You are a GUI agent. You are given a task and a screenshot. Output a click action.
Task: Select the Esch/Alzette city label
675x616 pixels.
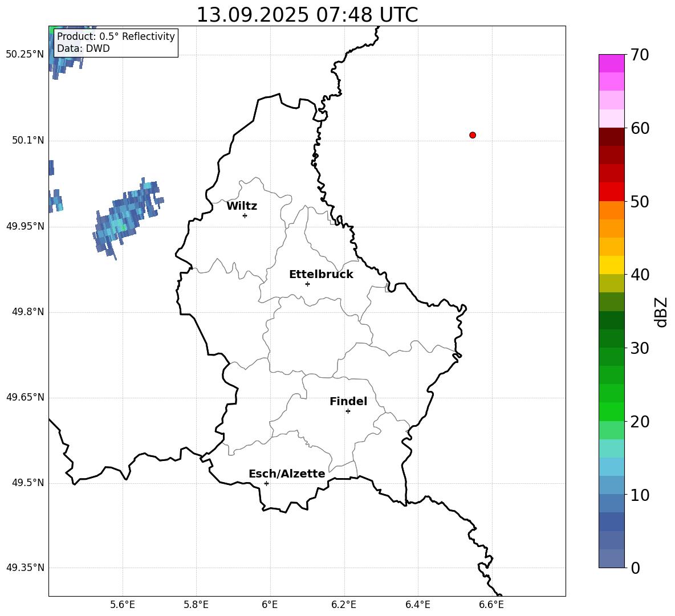click(x=287, y=474)
